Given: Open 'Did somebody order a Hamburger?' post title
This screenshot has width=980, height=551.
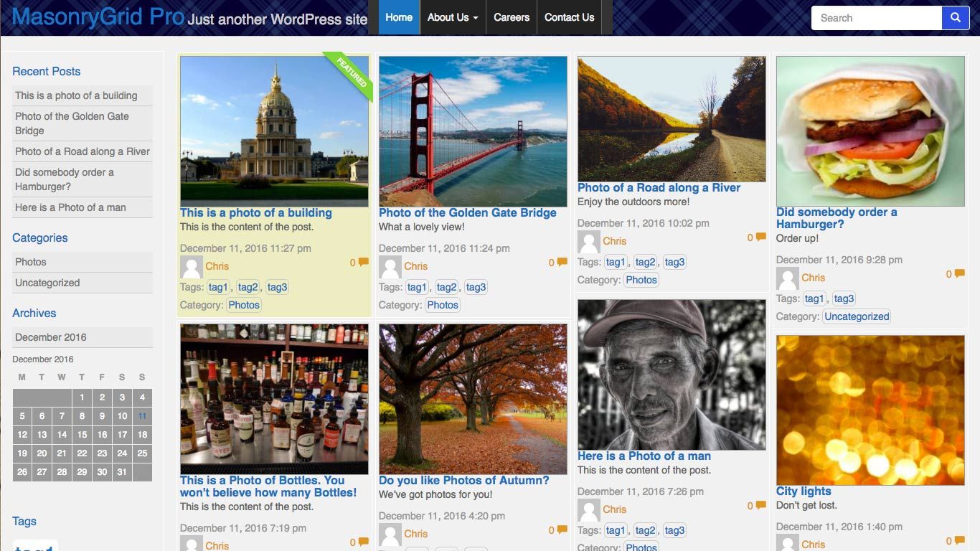Looking at the screenshot, I should click(x=837, y=218).
